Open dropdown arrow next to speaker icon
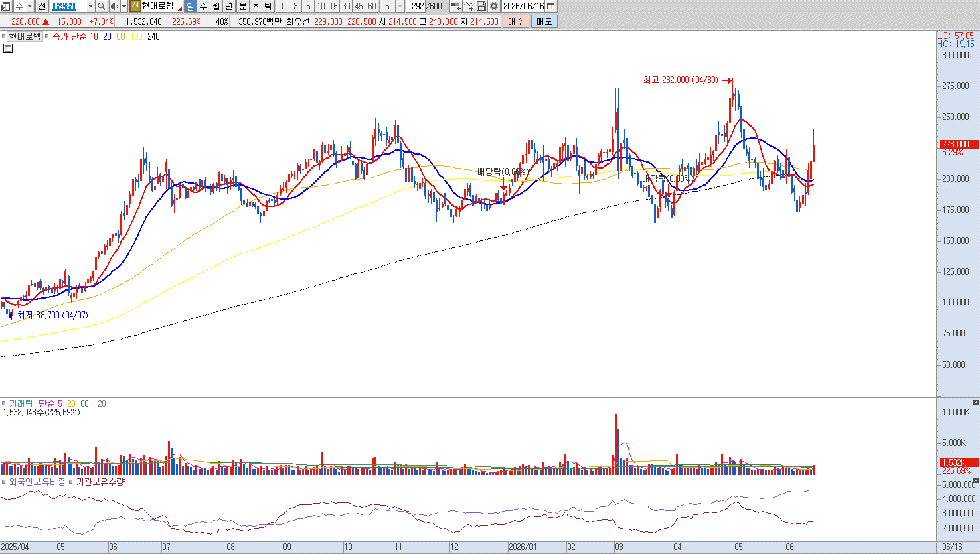 124,6
